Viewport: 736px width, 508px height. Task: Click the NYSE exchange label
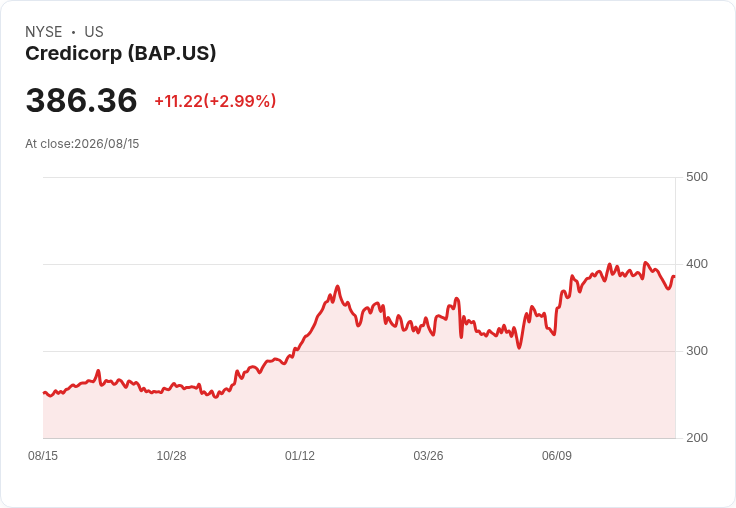pos(44,32)
